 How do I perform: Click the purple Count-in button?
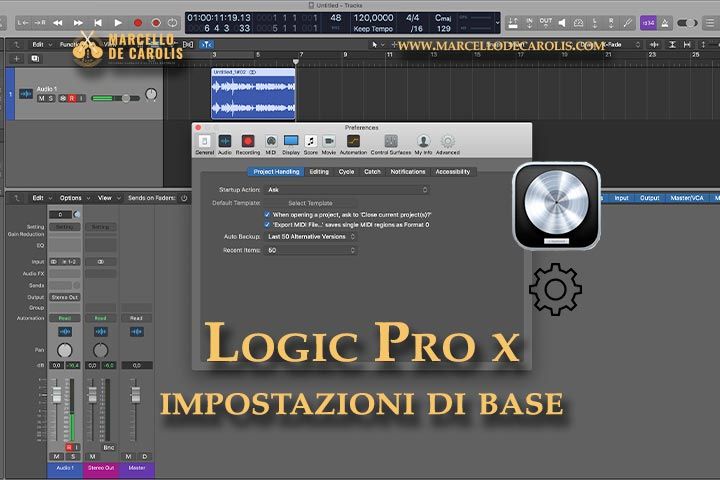[648, 23]
